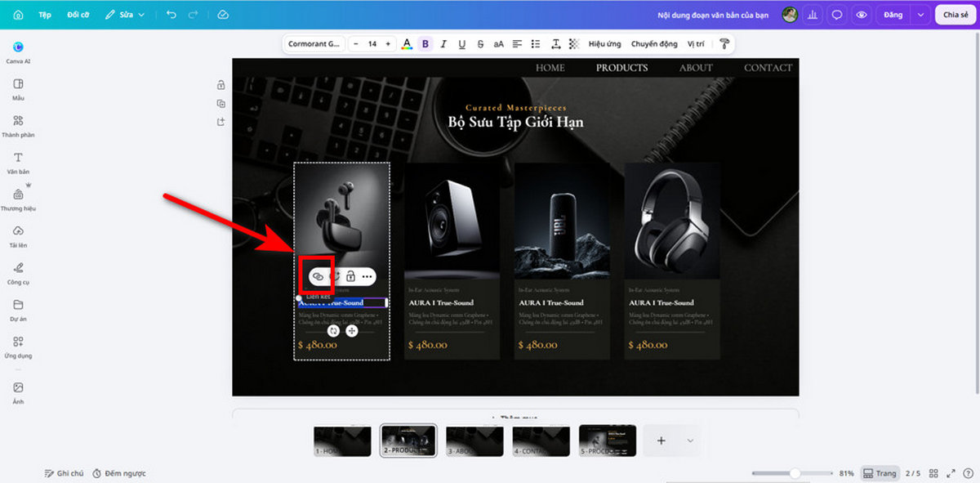Open the Tải lên uploads panel
The height and width of the screenshot is (483, 980).
[18, 237]
